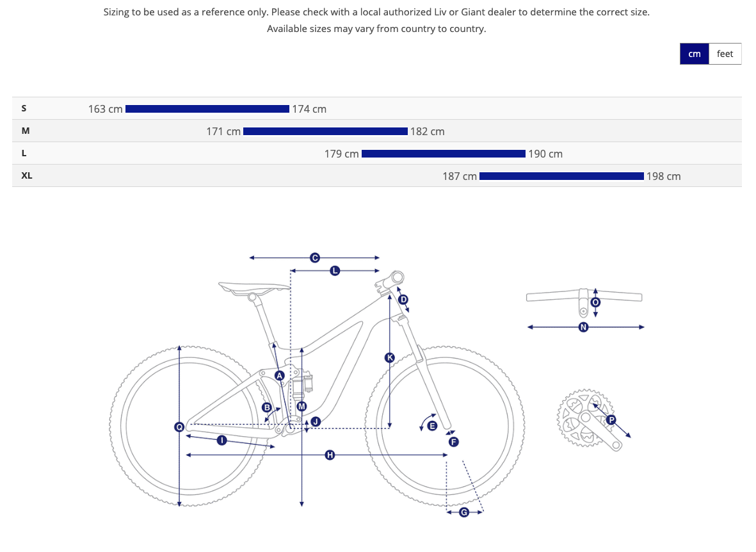Click the H wheelbase marker
The width and height of the screenshot is (756, 552).
pyautogui.click(x=330, y=455)
